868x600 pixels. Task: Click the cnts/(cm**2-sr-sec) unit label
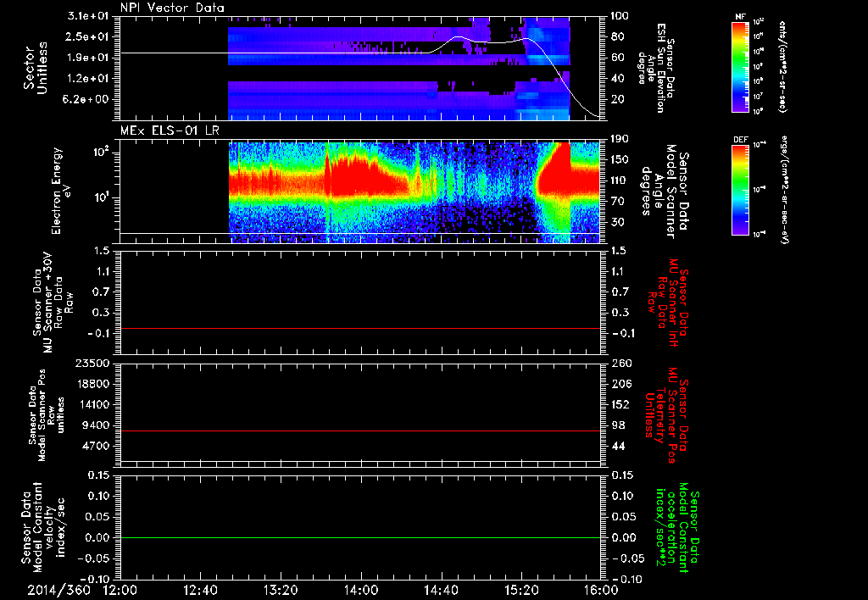point(782,66)
